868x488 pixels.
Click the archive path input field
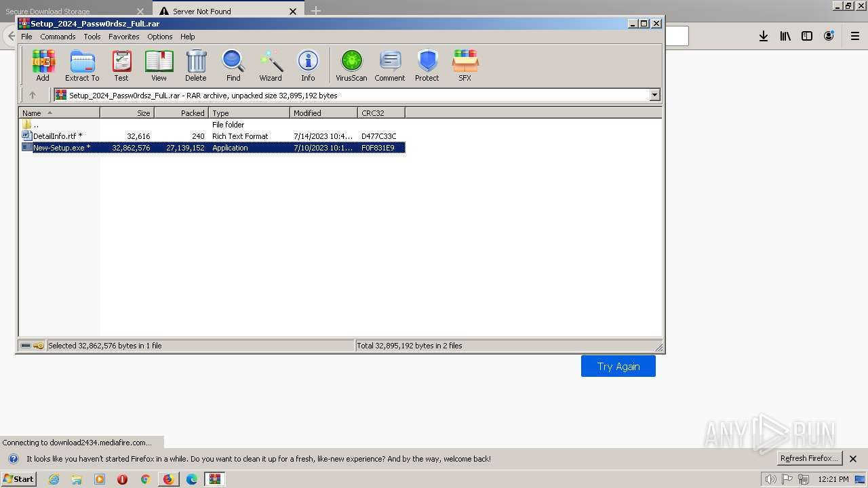click(x=351, y=95)
